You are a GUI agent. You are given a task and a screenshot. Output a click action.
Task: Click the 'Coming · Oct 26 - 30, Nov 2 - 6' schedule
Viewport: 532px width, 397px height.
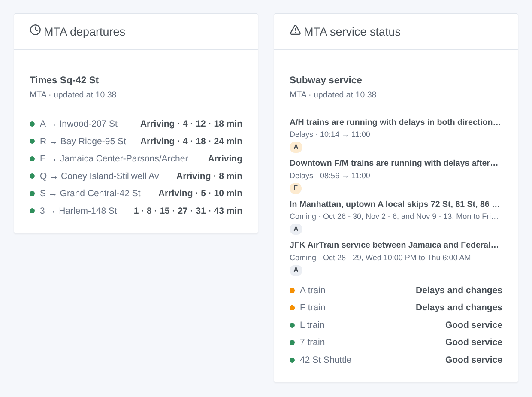[x=394, y=217]
